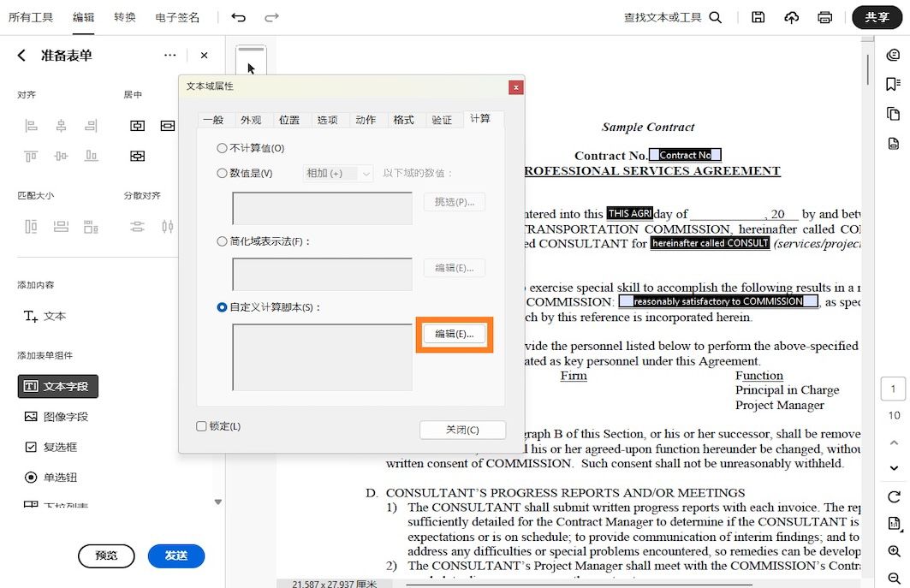Click the print icon in the top toolbar

(x=824, y=17)
